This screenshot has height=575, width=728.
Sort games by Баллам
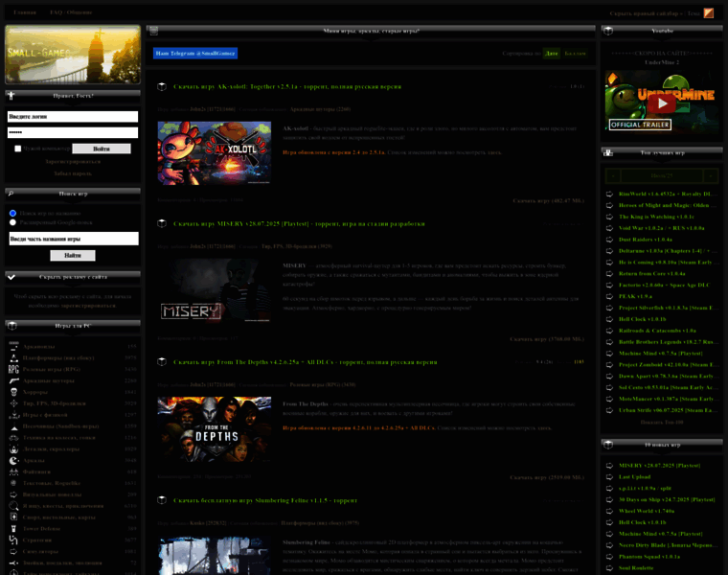coord(575,54)
